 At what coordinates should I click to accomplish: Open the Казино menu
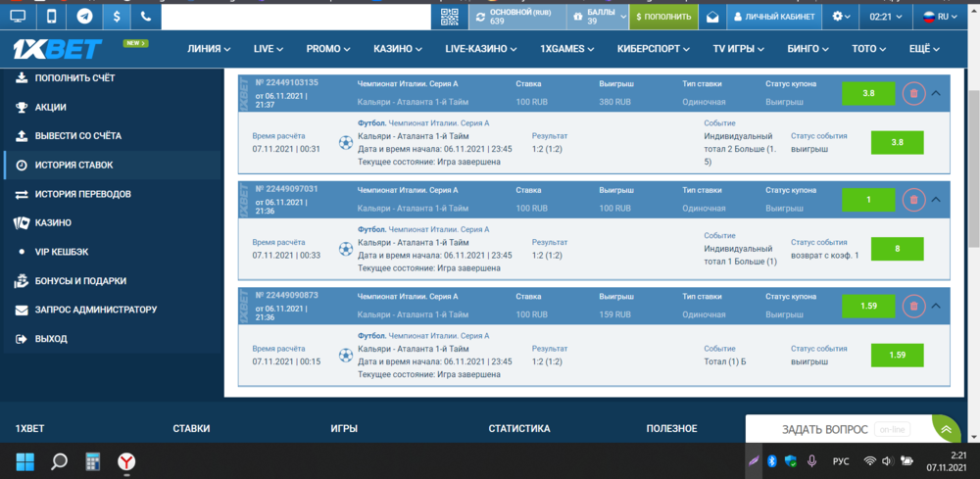point(398,49)
